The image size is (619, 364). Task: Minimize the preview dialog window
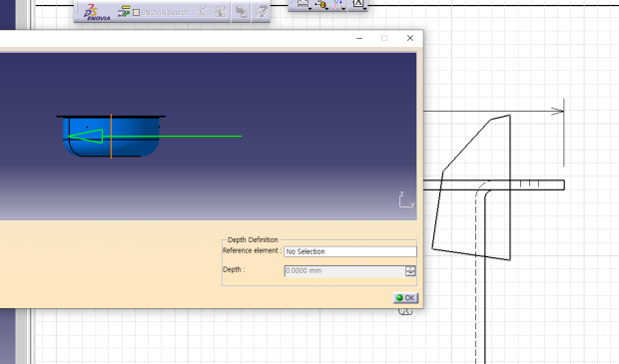[359, 38]
